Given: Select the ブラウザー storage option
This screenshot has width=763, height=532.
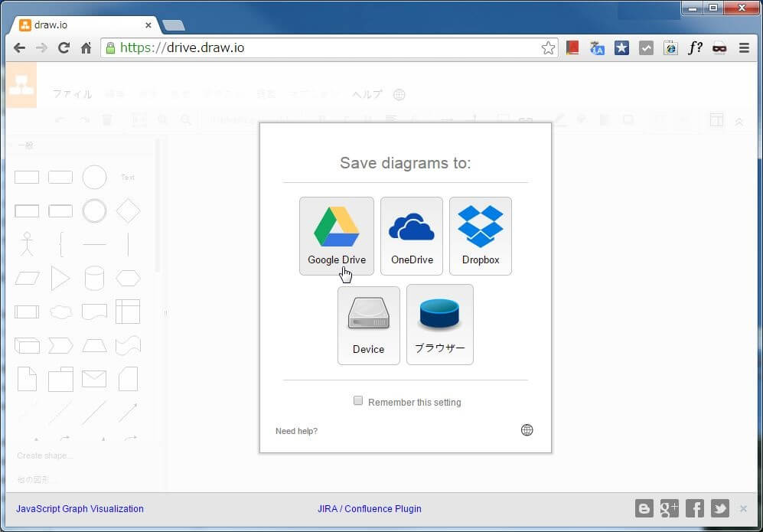Looking at the screenshot, I should point(439,324).
